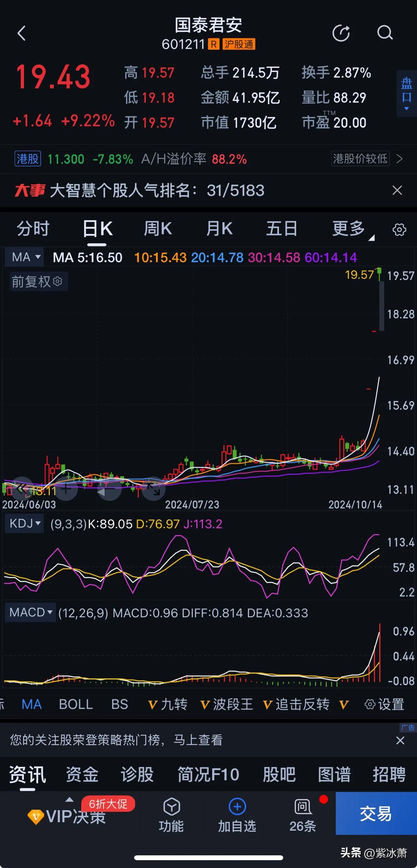Select the 追击反转 VIP indicator
Image resolution: width=417 pixels, height=868 pixels.
pos(296,704)
